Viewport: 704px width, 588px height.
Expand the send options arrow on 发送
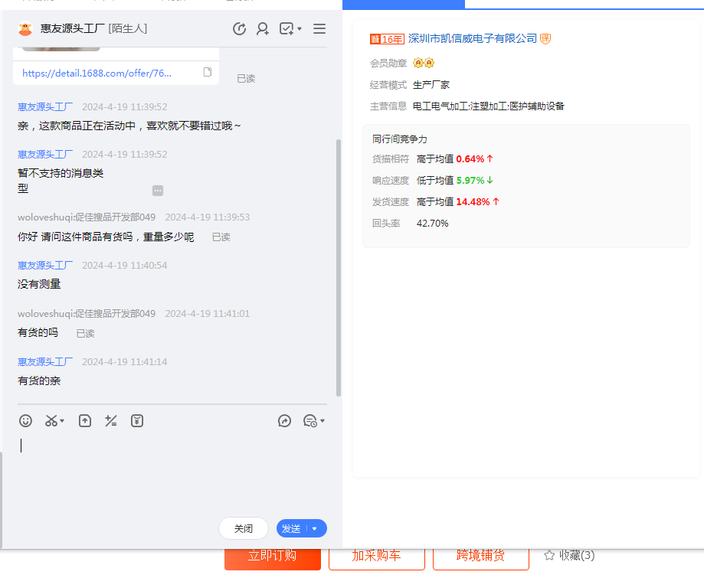coord(315,528)
